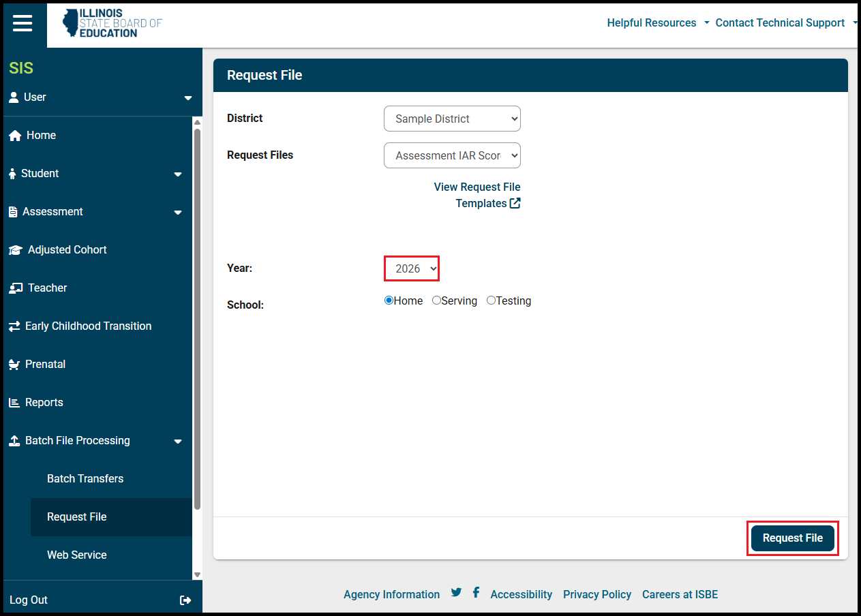
Task: Open the District dropdown
Action: (x=452, y=119)
